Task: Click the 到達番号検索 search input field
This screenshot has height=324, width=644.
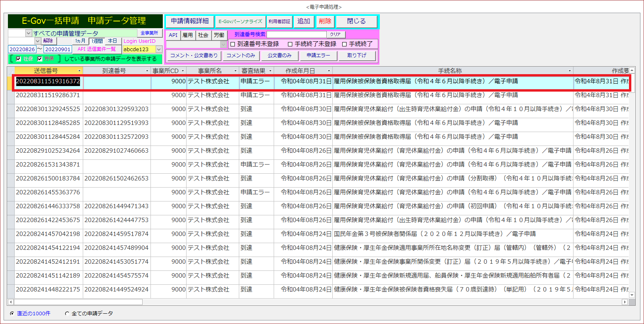Action: [296, 35]
